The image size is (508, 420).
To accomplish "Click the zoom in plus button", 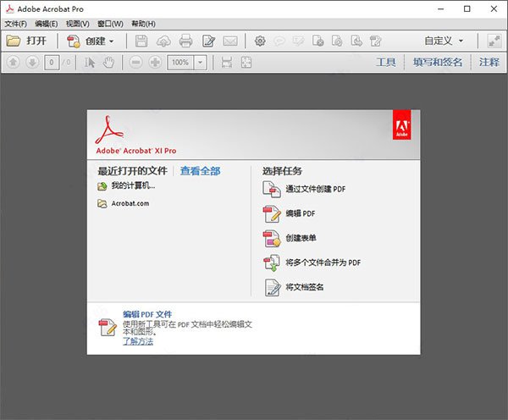I will tap(155, 62).
